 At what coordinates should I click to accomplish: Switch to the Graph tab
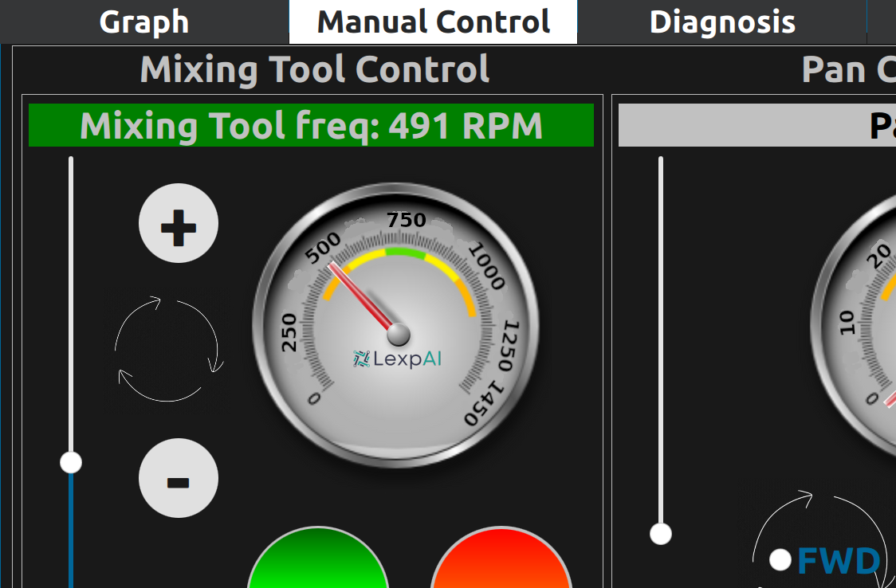click(x=143, y=22)
